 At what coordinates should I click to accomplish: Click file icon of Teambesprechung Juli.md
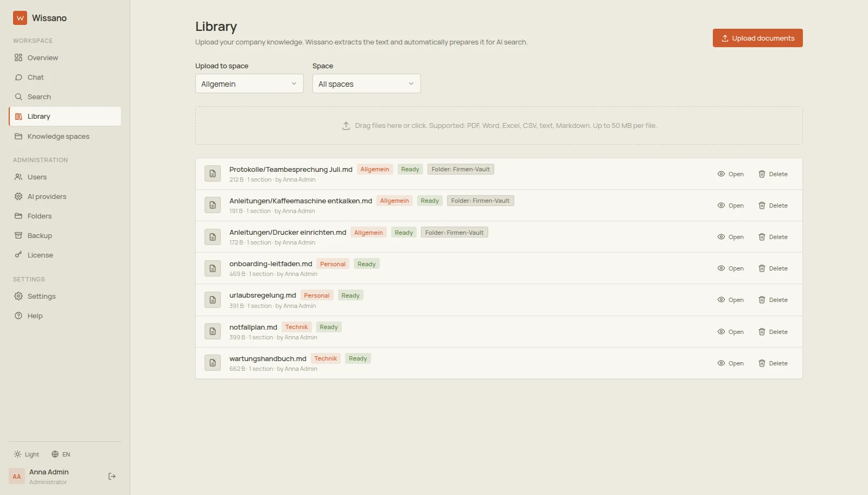click(213, 173)
